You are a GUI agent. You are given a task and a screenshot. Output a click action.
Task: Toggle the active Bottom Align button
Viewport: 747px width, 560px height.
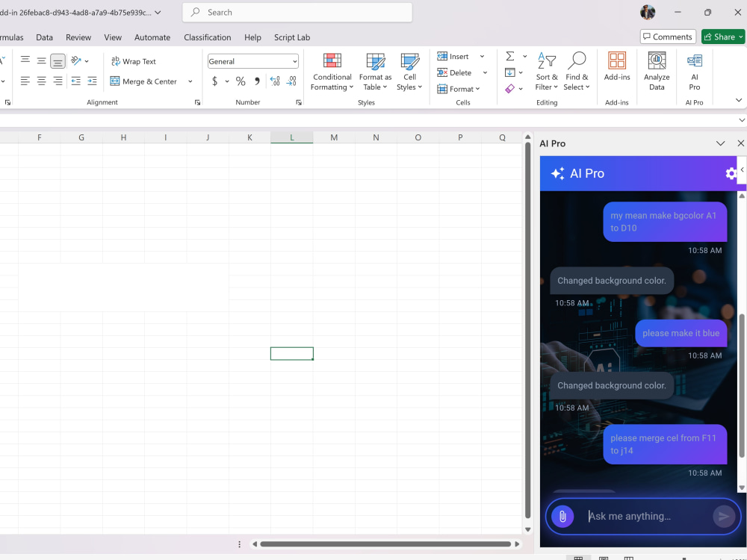point(58,61)
